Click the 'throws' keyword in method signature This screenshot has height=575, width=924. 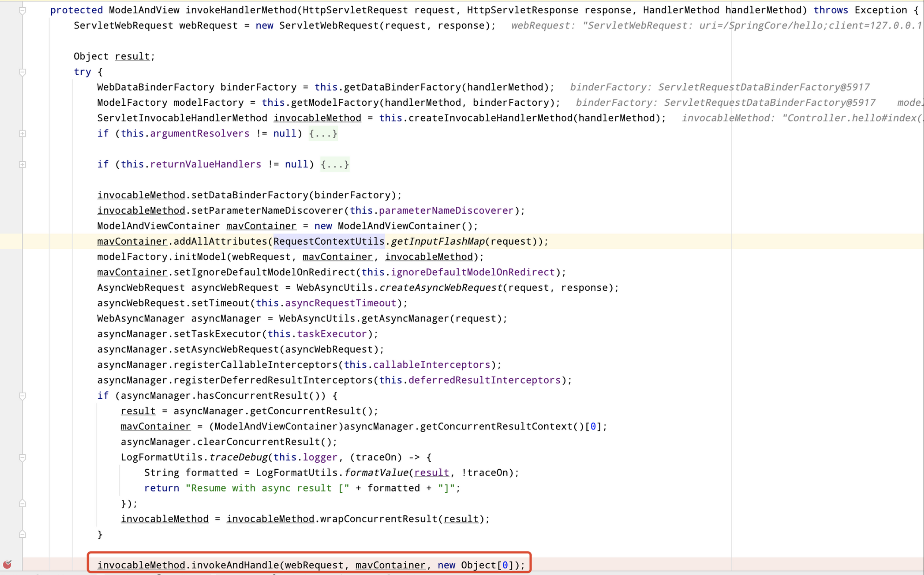(830, 10)
